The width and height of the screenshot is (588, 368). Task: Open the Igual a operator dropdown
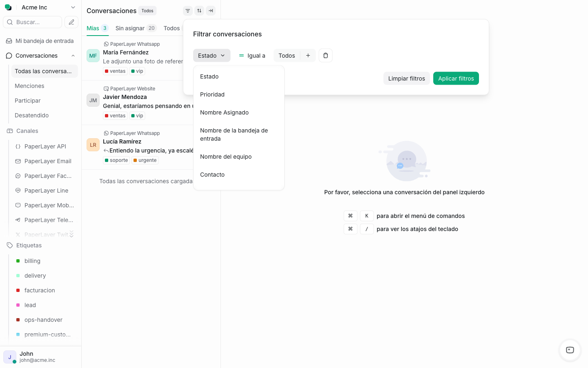pyautogui.click(x=252, y=56)
